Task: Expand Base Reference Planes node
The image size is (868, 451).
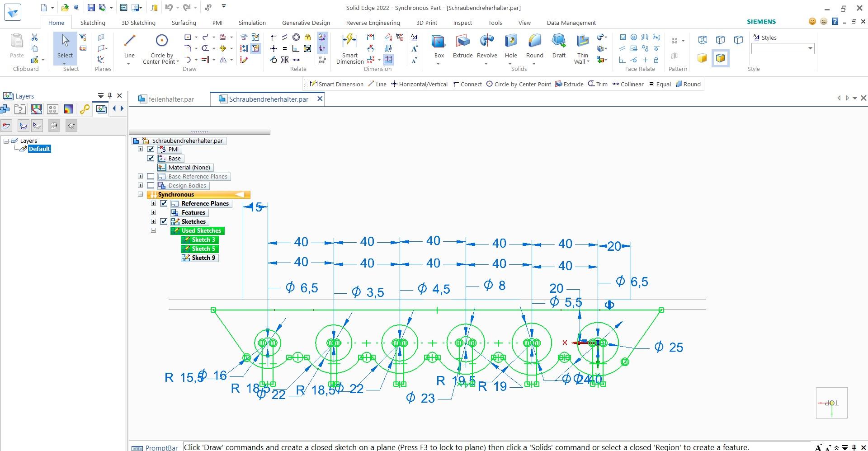Action: pyautogui.click(x=140, y=176)
